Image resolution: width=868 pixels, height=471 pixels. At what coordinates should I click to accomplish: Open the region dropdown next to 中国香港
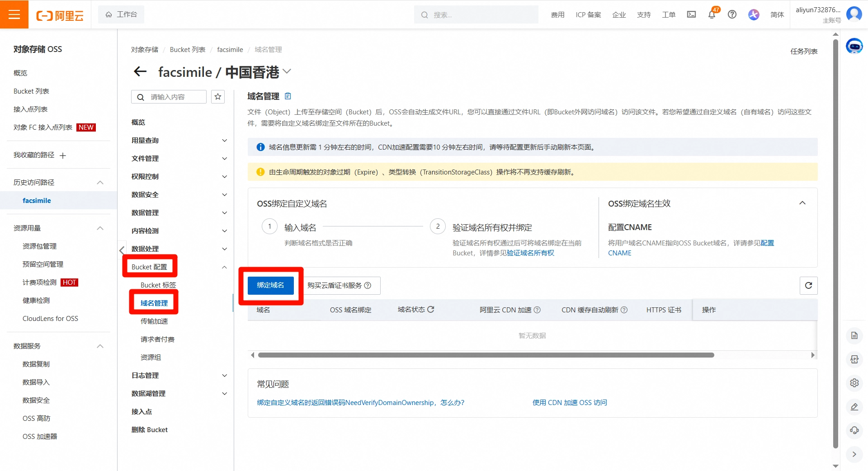[x=287, y=71]
